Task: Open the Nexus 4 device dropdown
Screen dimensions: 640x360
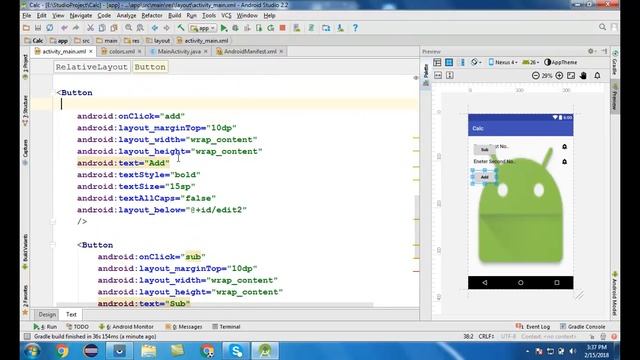Action: tap(503, 62)
